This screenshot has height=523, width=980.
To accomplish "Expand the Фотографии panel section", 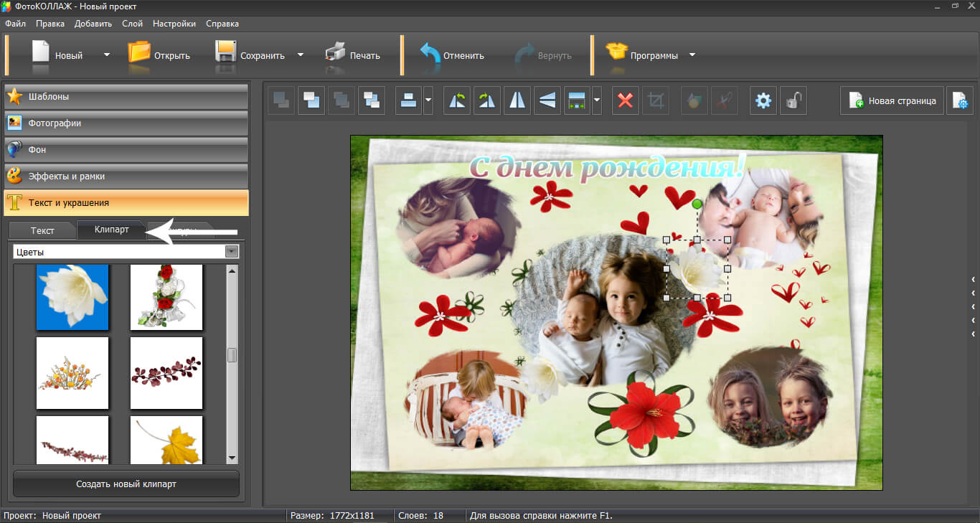I will (x=126, y=123).
